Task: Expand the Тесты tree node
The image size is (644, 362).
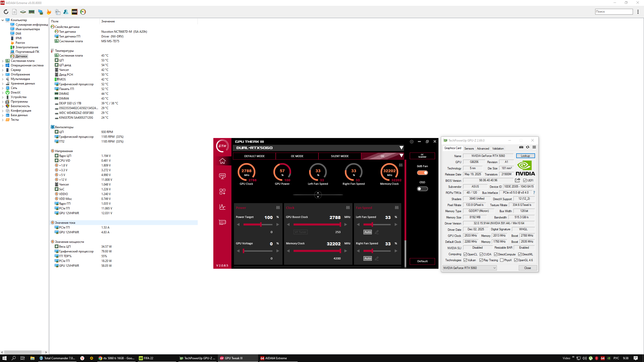Action: coord(3,120)
